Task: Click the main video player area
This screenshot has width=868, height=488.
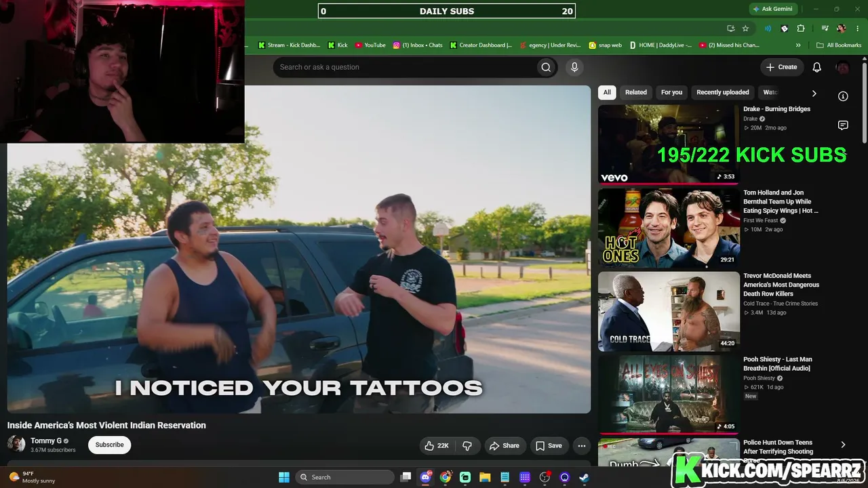Action: pos(299,249)
